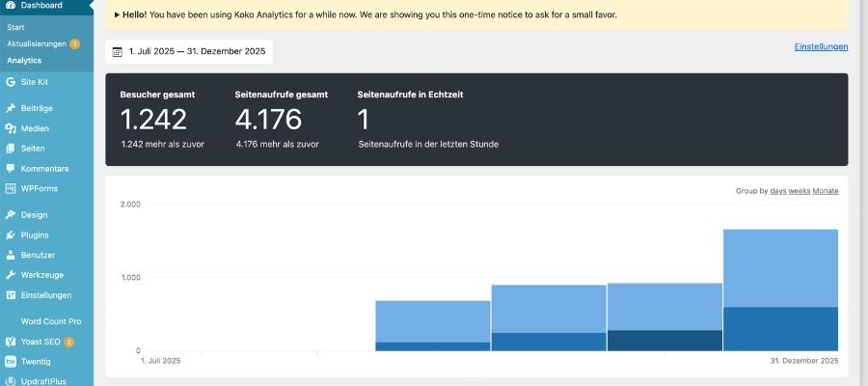This screenshot has width=868, height=386.
Task: Group chart by days
Action: pos(777,191)
